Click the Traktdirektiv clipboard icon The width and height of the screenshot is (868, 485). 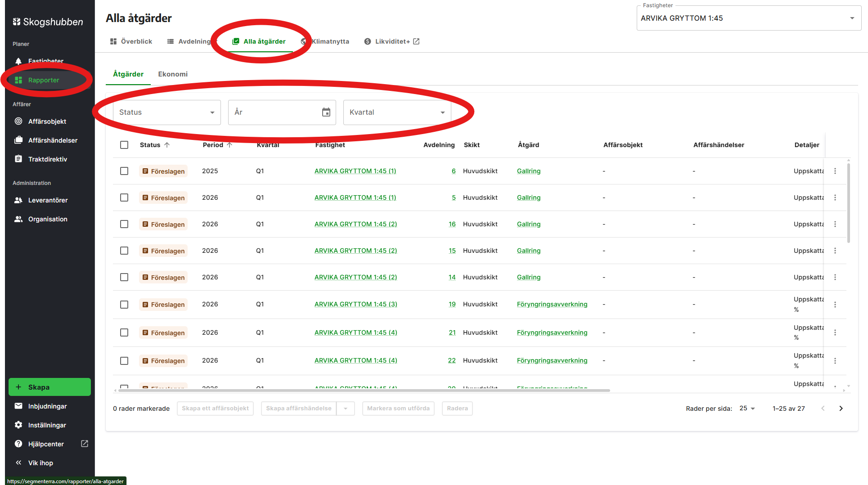coord(18,159)
